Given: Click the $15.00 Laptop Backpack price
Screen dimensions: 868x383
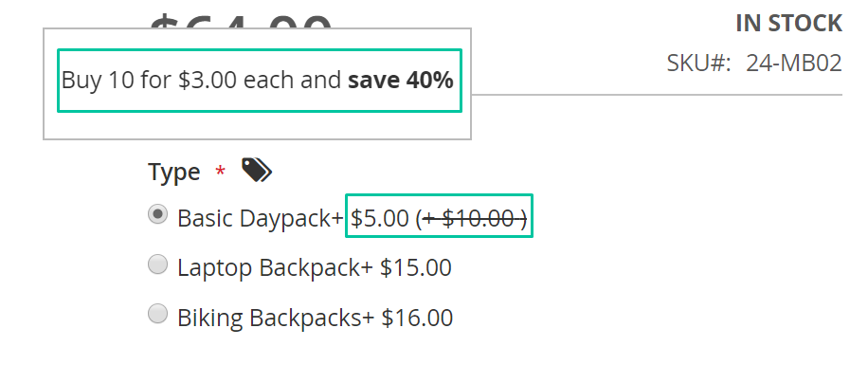Looking at the screenshot, I should [416, 268].
